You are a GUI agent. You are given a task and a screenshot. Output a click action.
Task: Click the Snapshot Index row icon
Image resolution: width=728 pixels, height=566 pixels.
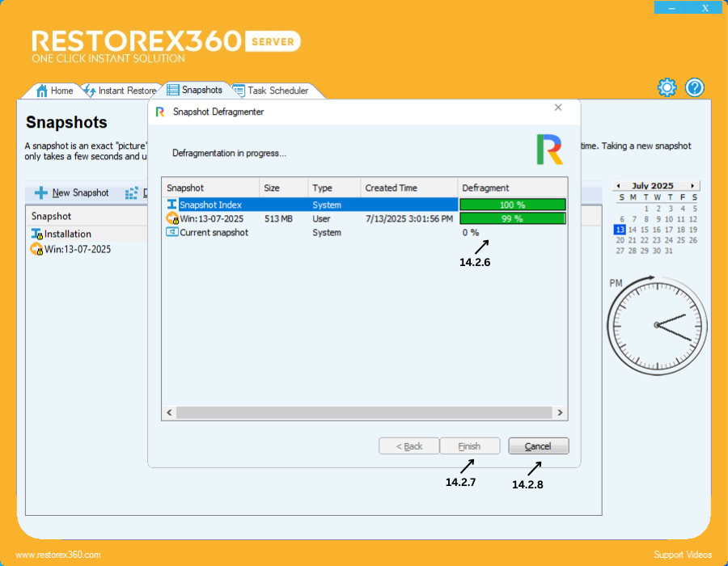click(x=171, y=205)
